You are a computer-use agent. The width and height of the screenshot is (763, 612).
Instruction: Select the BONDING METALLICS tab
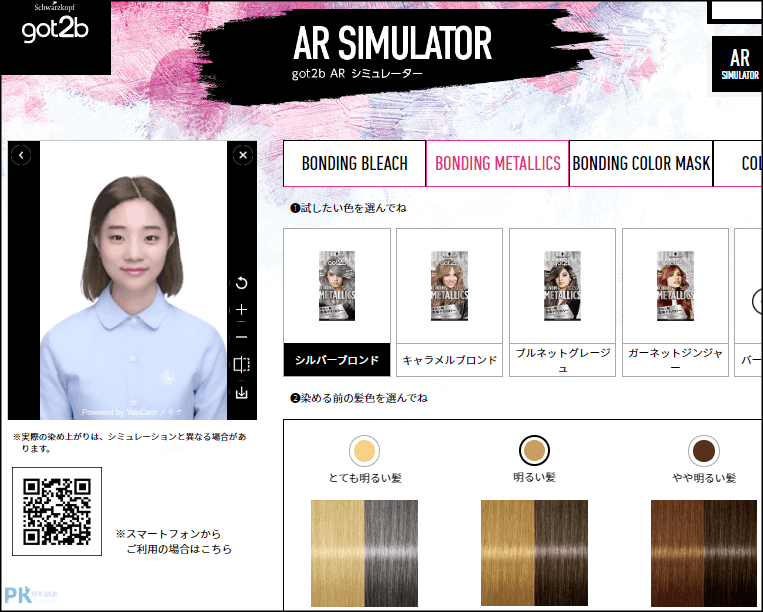(497, 163)
